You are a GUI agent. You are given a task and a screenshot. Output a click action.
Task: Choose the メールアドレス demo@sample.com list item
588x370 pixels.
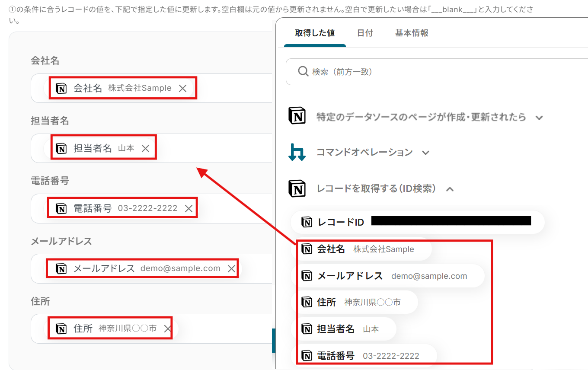click(387, 276)
